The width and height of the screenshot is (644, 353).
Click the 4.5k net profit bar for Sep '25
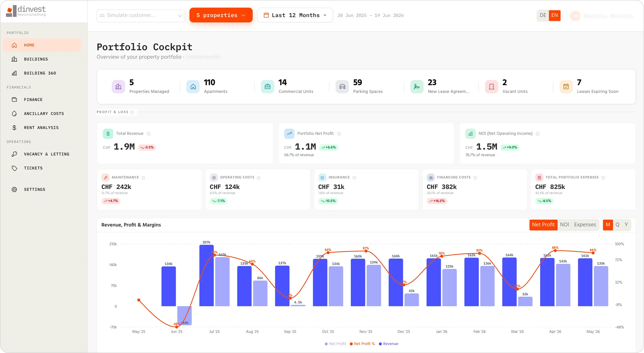pyautogui.click(x=298, y=306)
